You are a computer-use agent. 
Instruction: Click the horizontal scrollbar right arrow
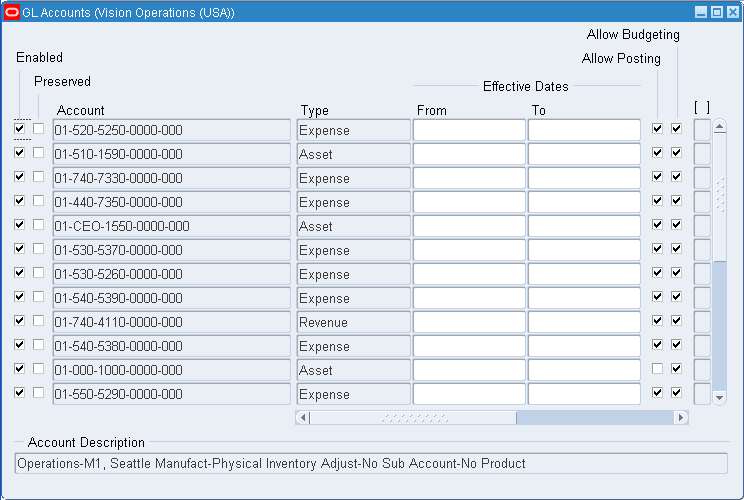[x=682, y=417]
